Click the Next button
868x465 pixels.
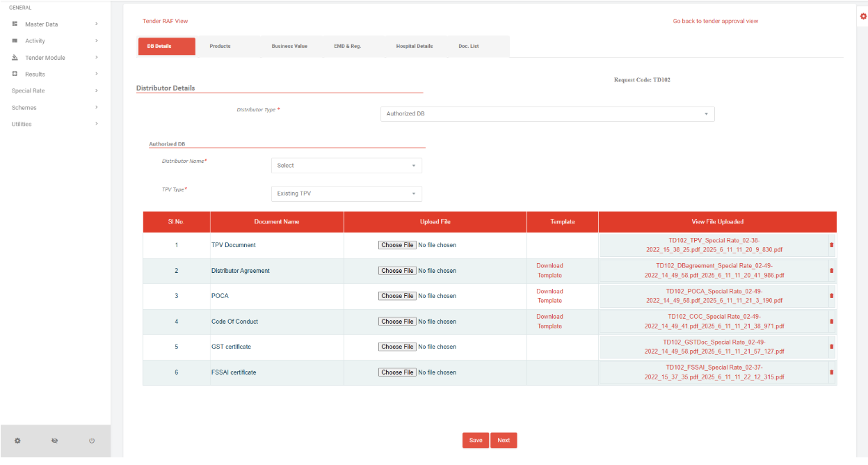504,440
